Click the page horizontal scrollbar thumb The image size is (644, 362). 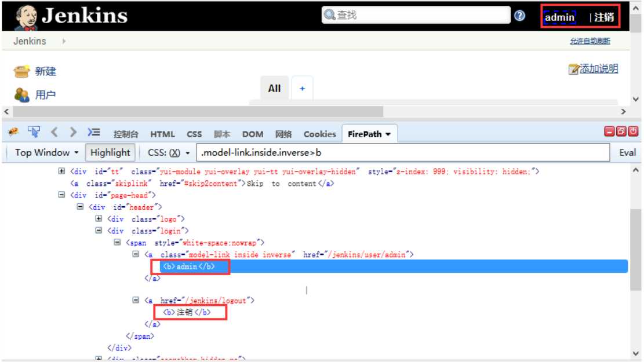point(198,111)
